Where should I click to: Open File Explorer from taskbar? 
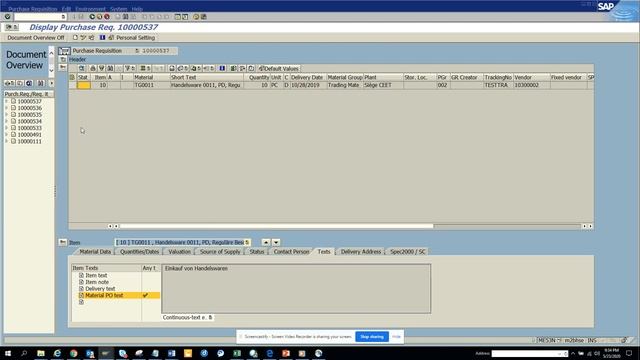[x=41, y=353]
